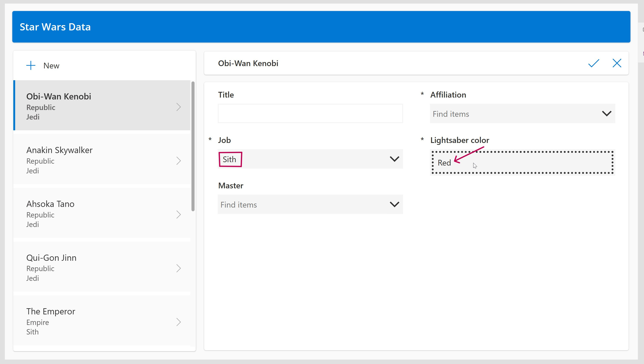Click the gallery vertical scrollbar

click(x=193, y=146)
